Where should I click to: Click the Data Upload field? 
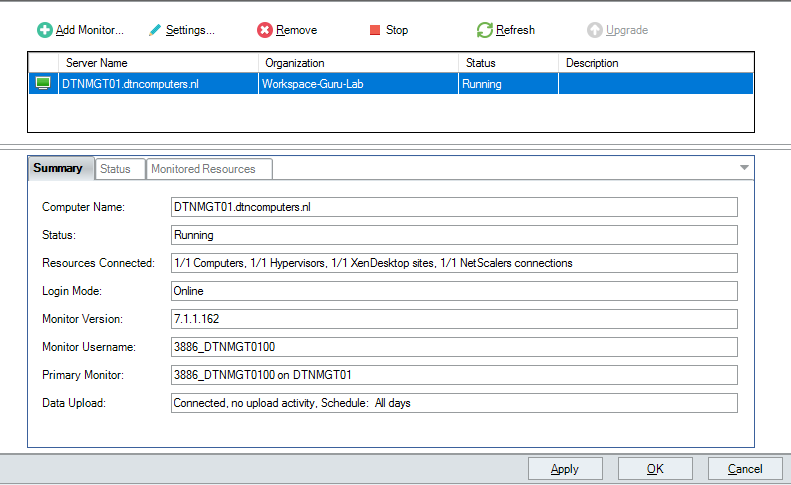(x=454, y=403)
